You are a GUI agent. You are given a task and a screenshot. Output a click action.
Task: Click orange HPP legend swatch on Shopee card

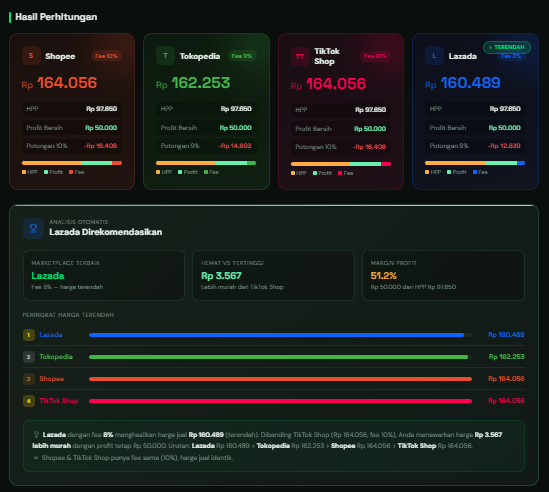click(x=24, y=172)
